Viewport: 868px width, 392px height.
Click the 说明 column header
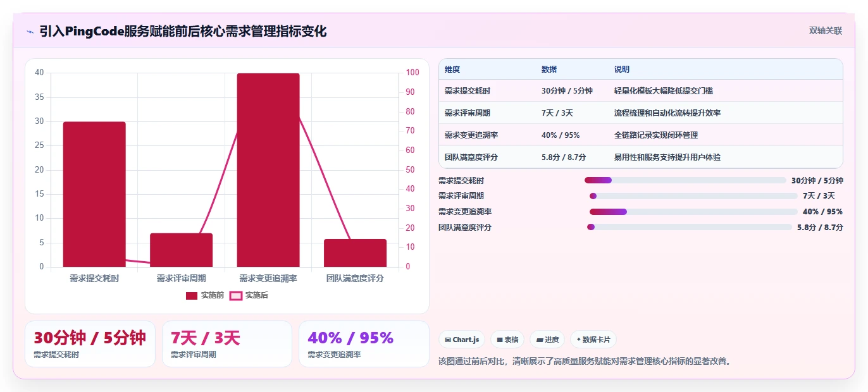[x=622, y=69]
